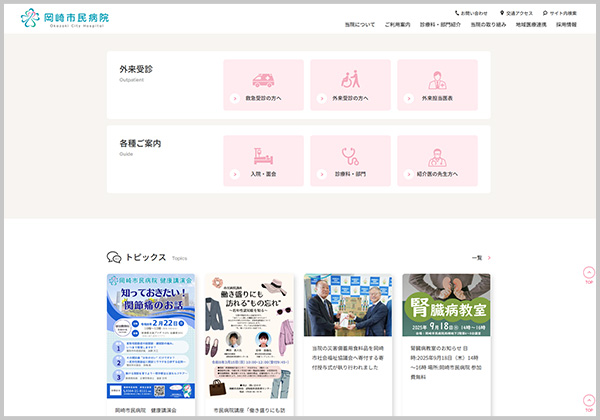Viewport: 600px width, 420px height.
Task: Open the ご利用案内 menu
Action: 397,24
